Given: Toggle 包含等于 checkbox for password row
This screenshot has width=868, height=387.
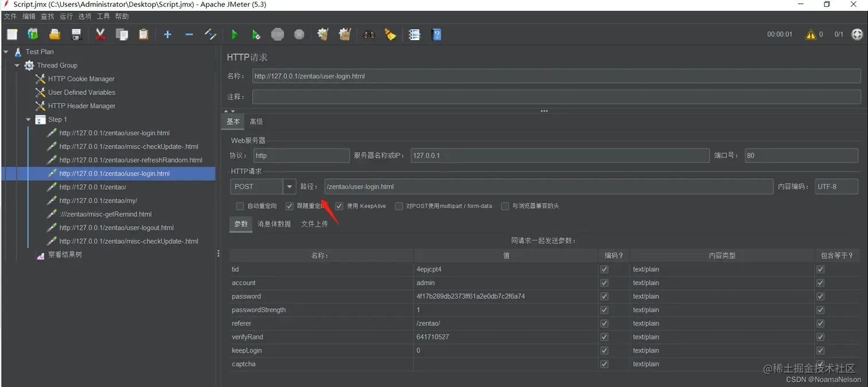Looking at the screenshot, I should [x=820, y=296].
